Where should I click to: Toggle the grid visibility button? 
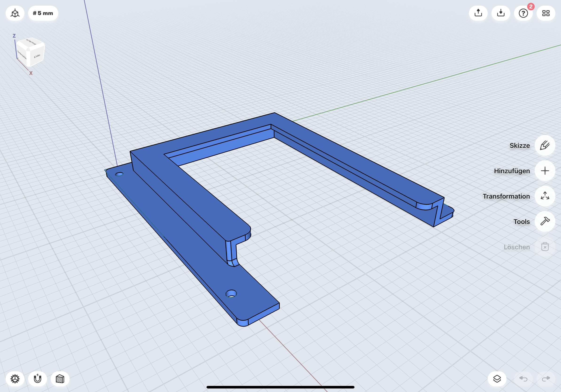[x=60, y=379]
